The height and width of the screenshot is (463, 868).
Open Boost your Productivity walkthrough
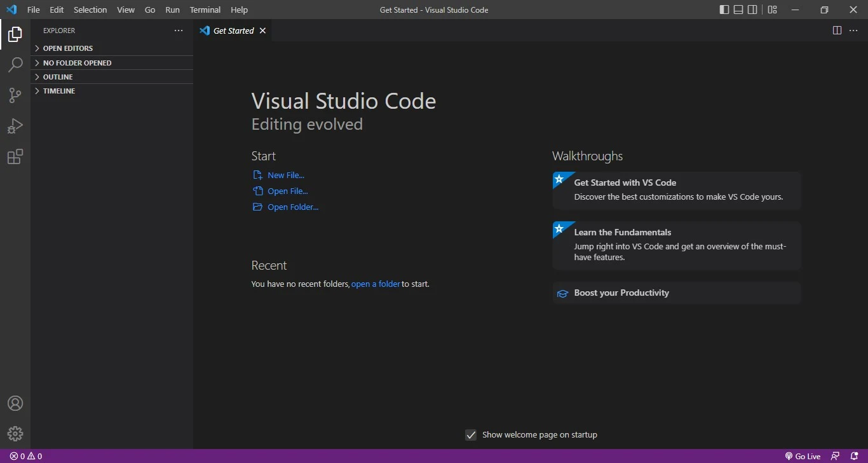(677, 293)
